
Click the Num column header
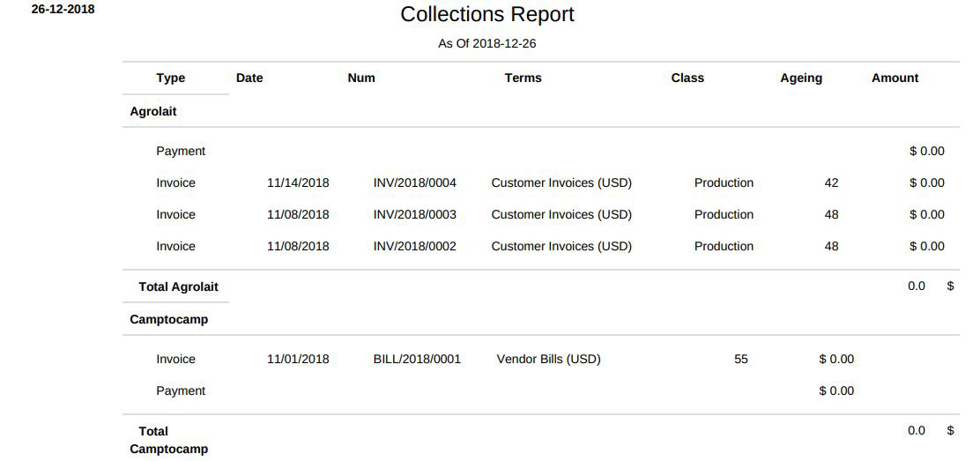click(x=361, y=78)
